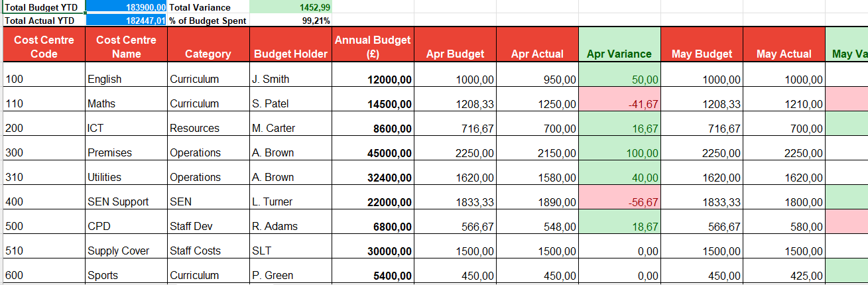This screenshot has height=285, width=868.
Task: Click the Utilities Apr Actual 1580,00 cell
Action: point(537,177)
